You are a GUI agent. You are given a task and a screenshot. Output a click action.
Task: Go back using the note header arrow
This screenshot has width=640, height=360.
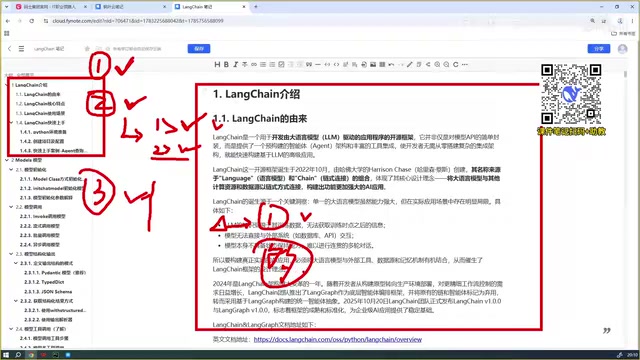tap(9, 49)
